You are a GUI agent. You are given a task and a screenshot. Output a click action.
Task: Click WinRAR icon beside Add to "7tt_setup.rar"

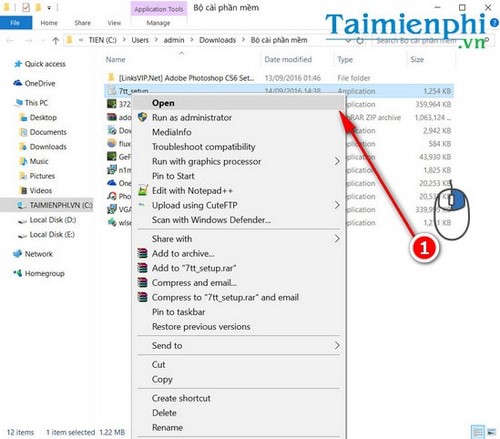(x=142, y=268)
